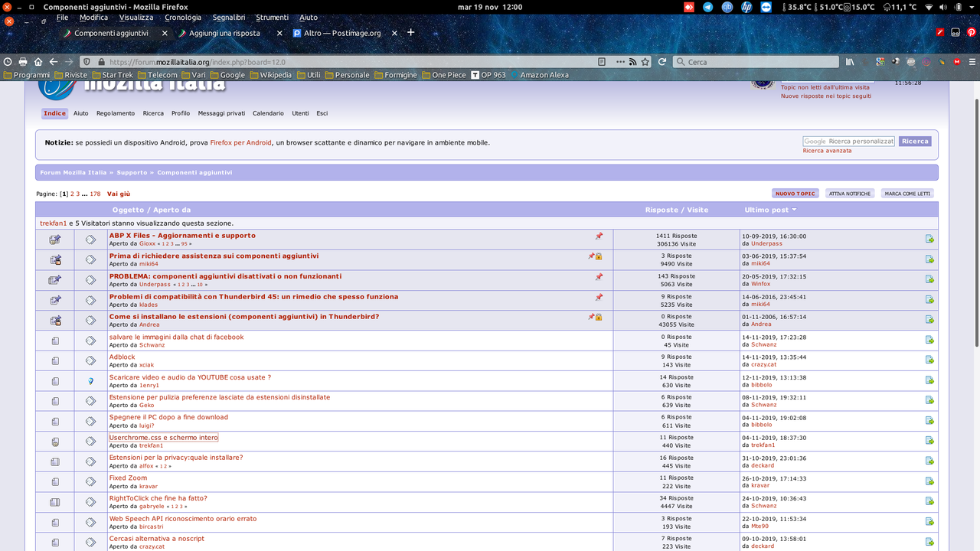Toggle reader view icon in address bar
Viewport: 980px width, 551px height.
(x=602, y=62)
